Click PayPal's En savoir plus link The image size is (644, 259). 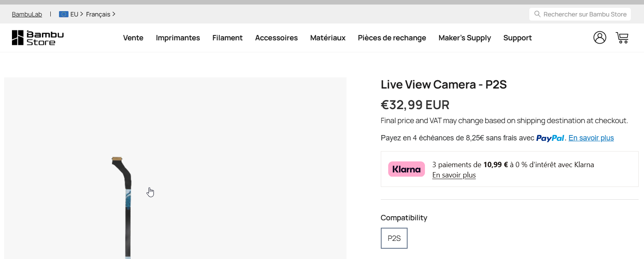tap(591, 138)
